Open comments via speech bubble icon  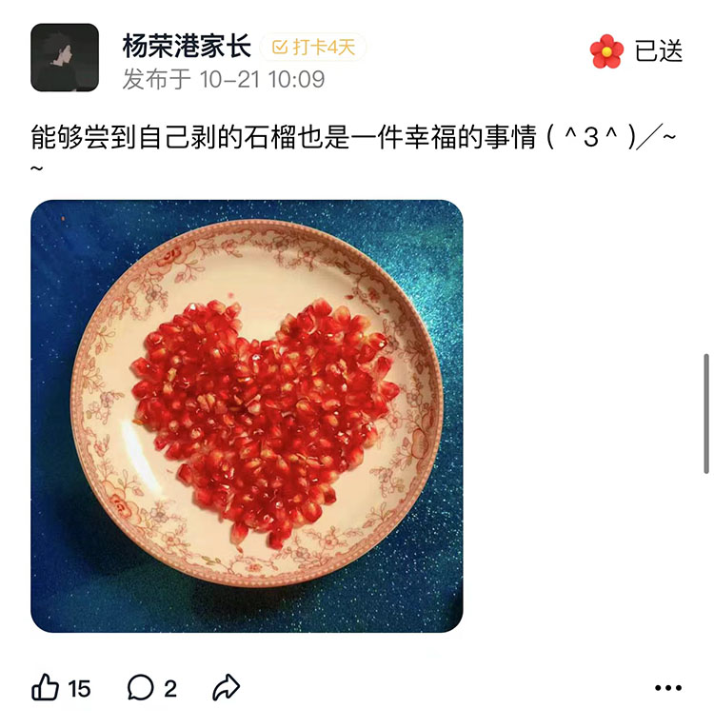140,688
